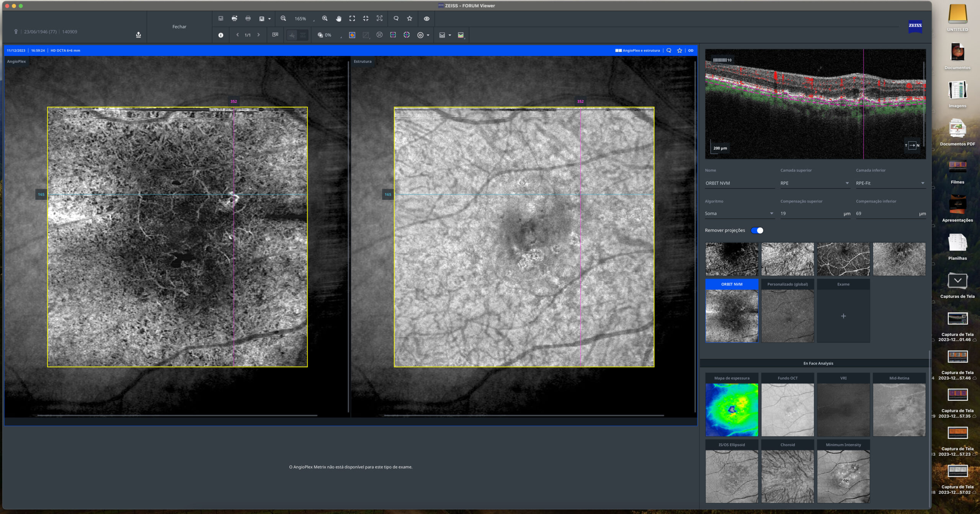Select the first angiography preset thumbnail in top row
Viewport: 980px width, 514px height.
click(732, 259)
